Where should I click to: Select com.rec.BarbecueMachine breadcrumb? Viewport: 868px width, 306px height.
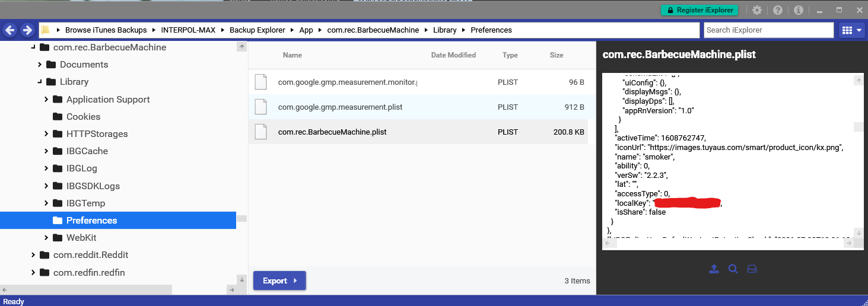pyautogui.click(x=373, y=30)
